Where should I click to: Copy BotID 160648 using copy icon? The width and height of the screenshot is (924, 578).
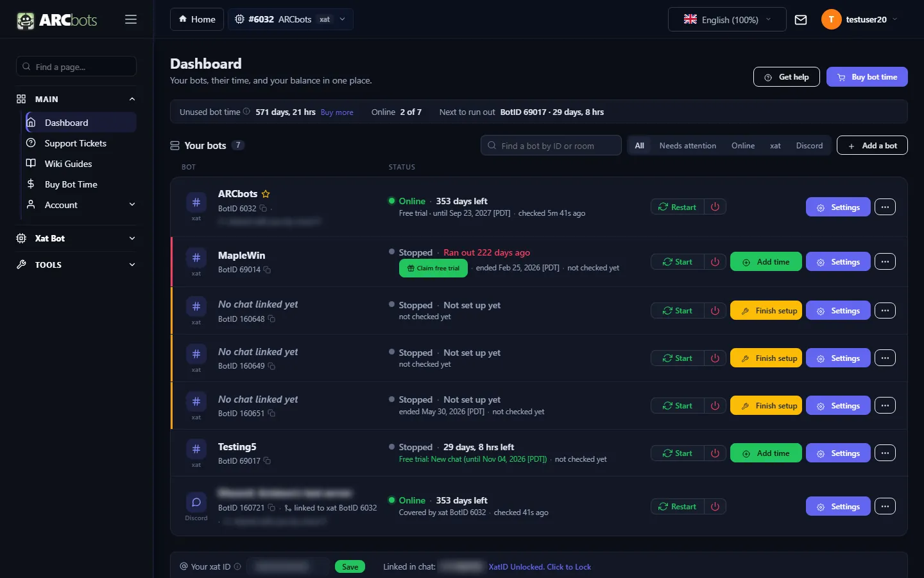[x=271, y=319]
